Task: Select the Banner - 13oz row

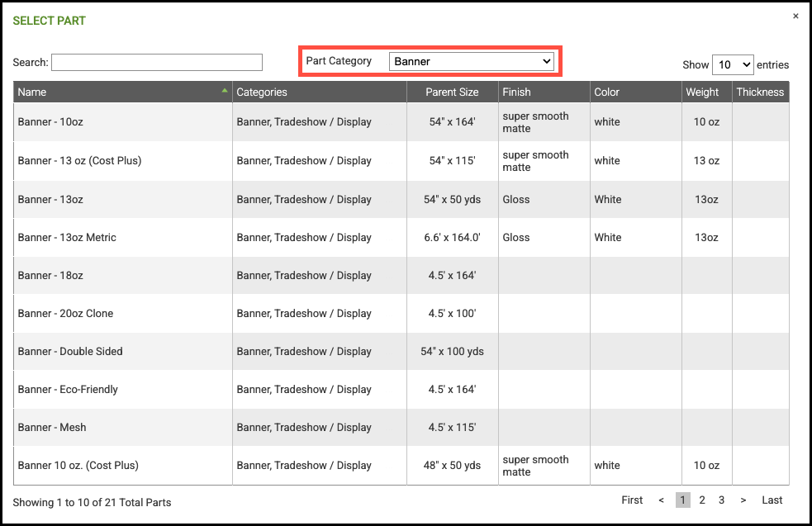Action: pos(401,199)
